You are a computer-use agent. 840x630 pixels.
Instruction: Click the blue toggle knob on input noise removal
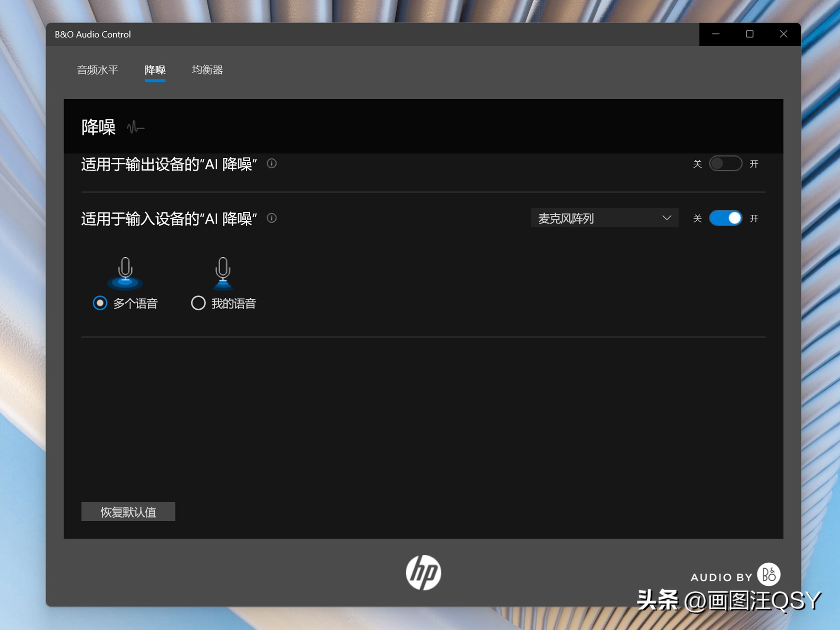735,218
